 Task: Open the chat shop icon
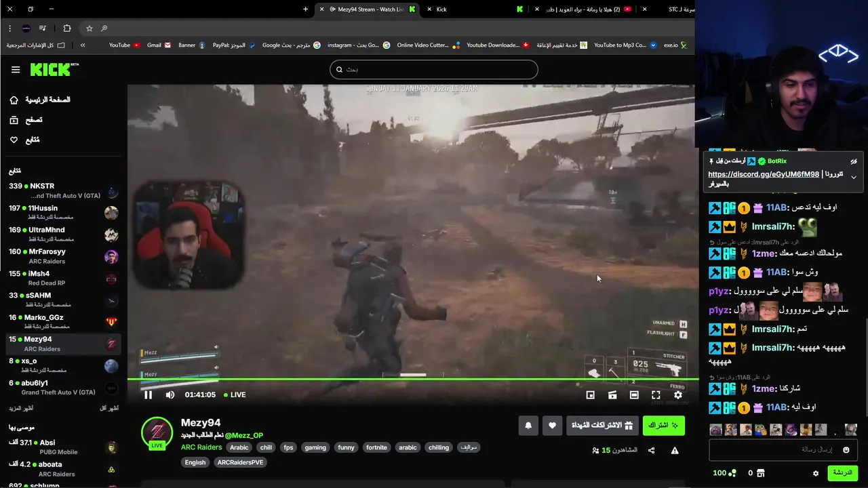point(760,473)
